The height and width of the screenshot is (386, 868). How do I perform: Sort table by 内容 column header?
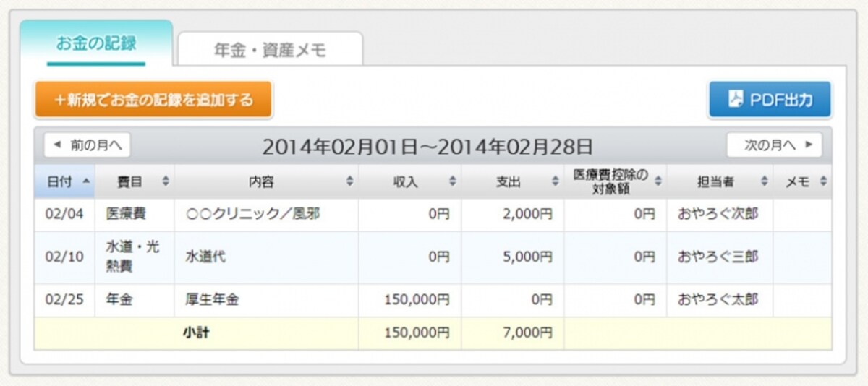click(266, 182)
